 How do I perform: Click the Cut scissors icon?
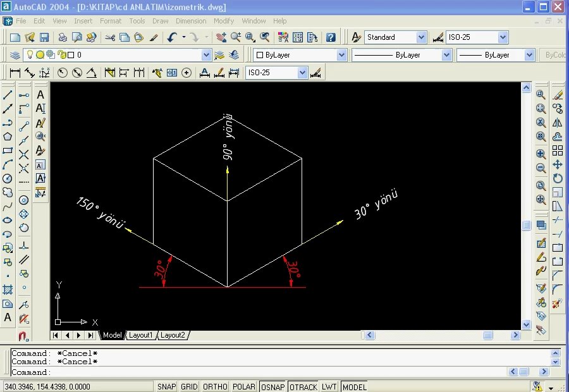point(110,37)
